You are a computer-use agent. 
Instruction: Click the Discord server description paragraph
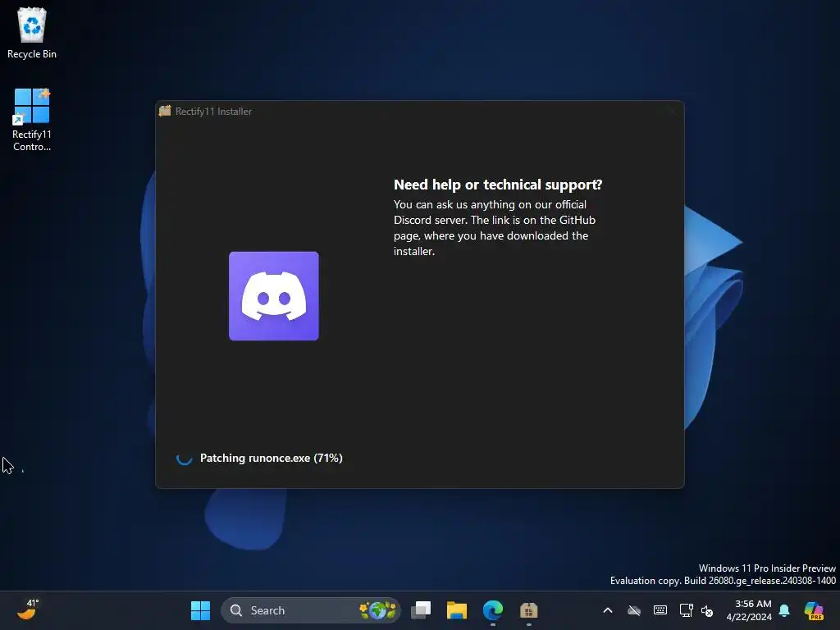pyautogui.click(x=495, y=228)
